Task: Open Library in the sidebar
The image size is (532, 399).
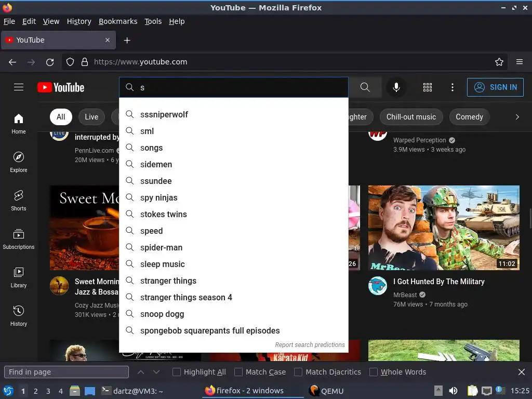Action: pos(19,277)
